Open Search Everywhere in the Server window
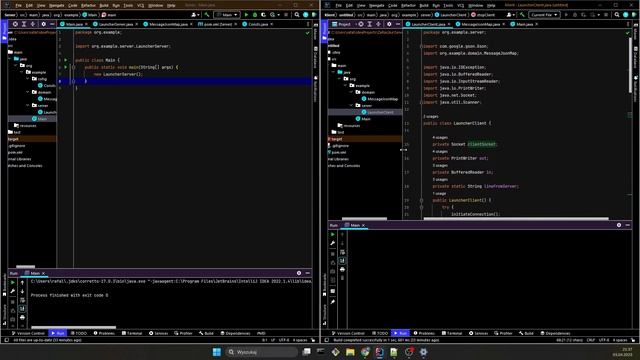This screenshot has width=640, height=360. (x=297, y=15)
